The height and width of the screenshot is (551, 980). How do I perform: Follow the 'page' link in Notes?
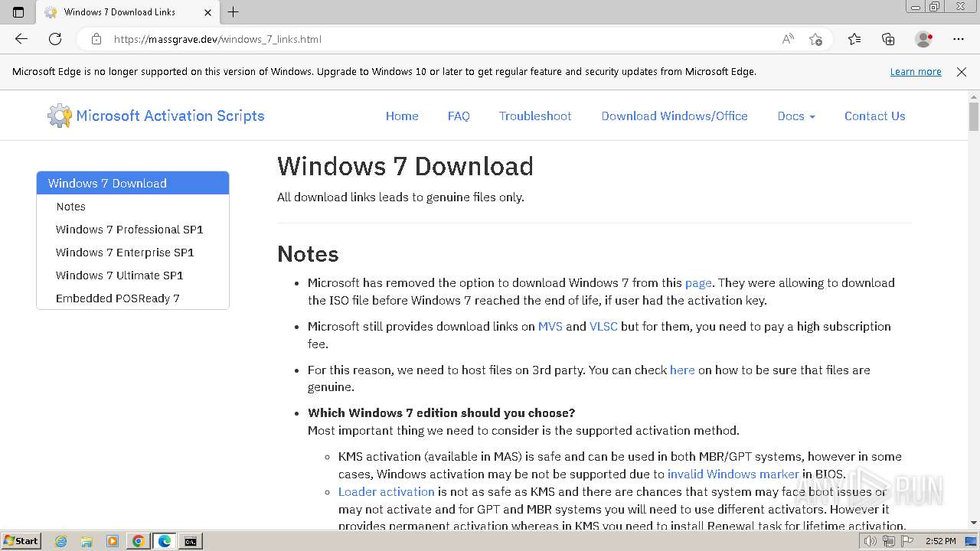698,283
